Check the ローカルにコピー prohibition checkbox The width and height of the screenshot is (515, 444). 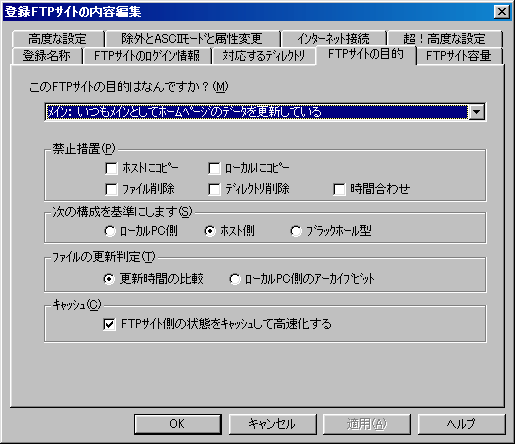[214, 168]
